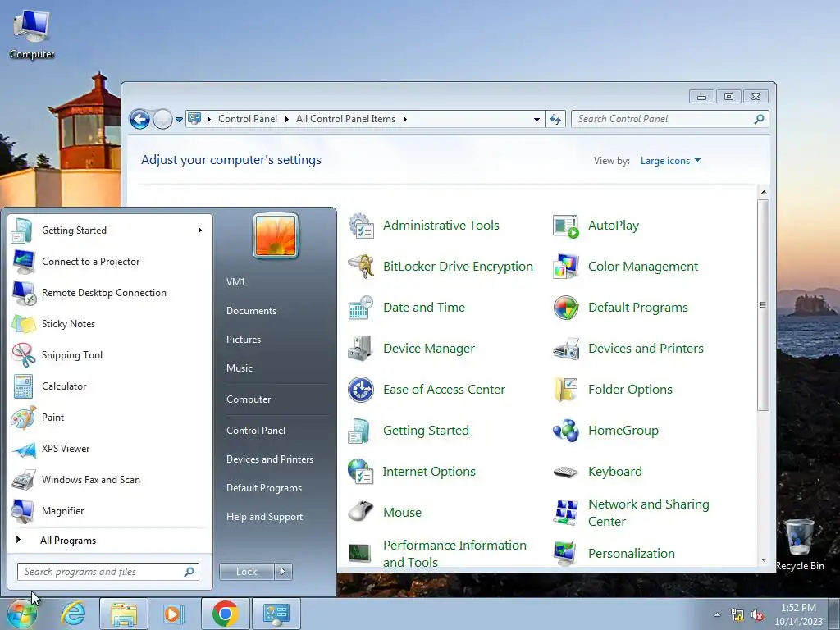The width and height of the screenshot is (840, 630).
Task: Click the user account picture thumbnail
Action: pyautogui.click(x=276, y=235)
